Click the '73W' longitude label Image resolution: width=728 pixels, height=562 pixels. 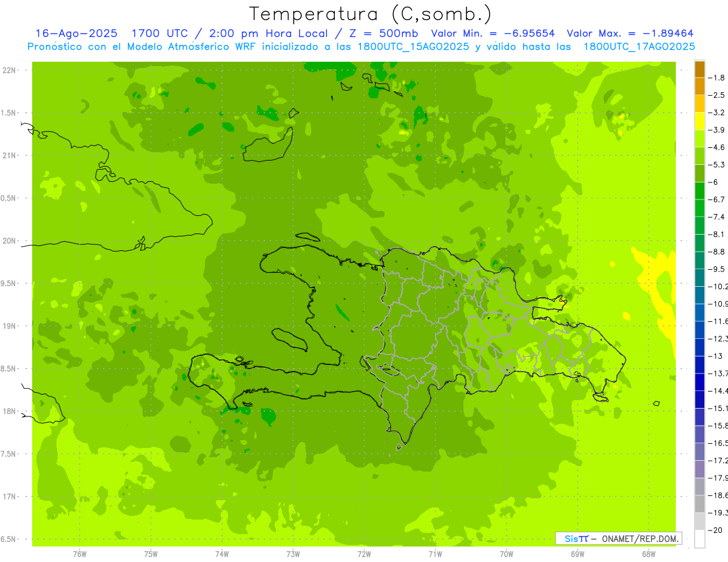point(293,554)
